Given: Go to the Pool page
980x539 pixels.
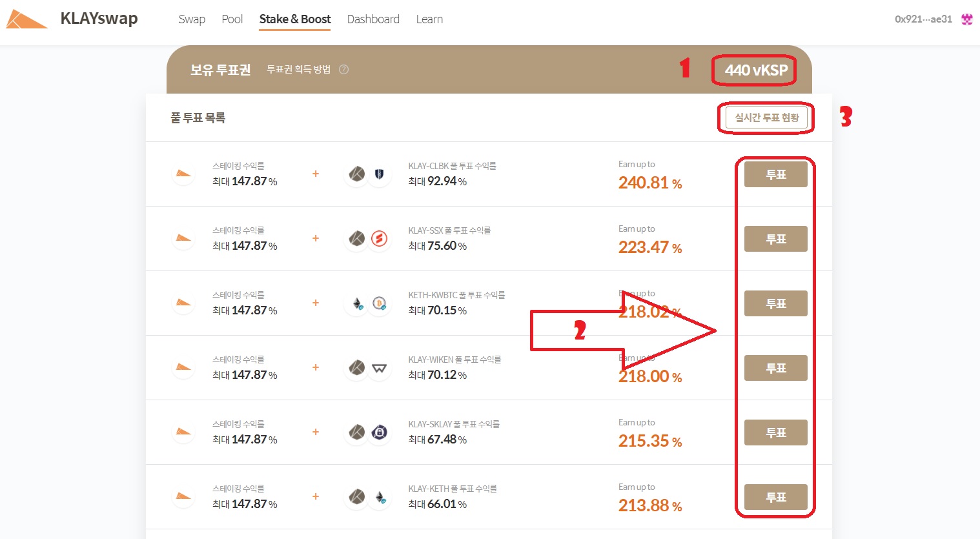Looking at the screenshot, I should click(x=232, y=19).
